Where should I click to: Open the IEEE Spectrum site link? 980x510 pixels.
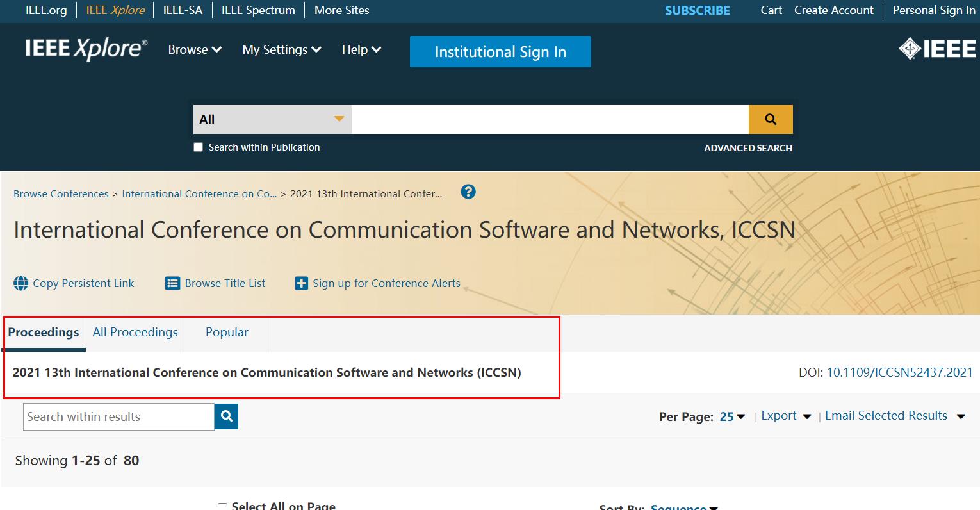click(258, 10)
